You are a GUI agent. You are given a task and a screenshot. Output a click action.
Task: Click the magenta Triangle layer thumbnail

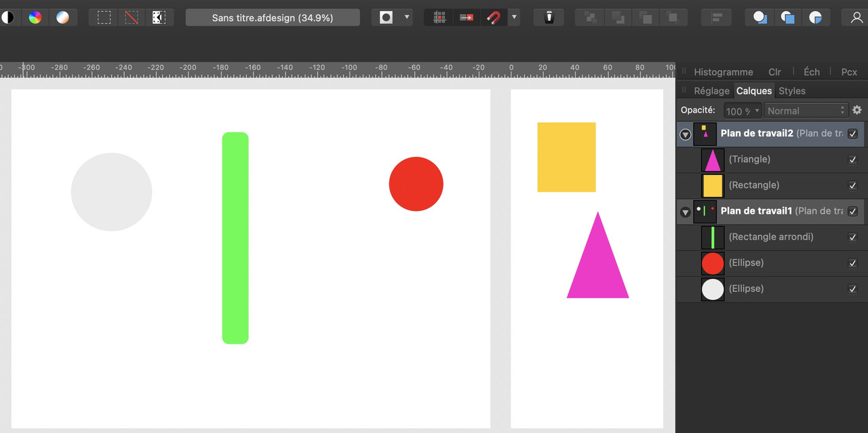pyautogui.click(x=713, y=160)
